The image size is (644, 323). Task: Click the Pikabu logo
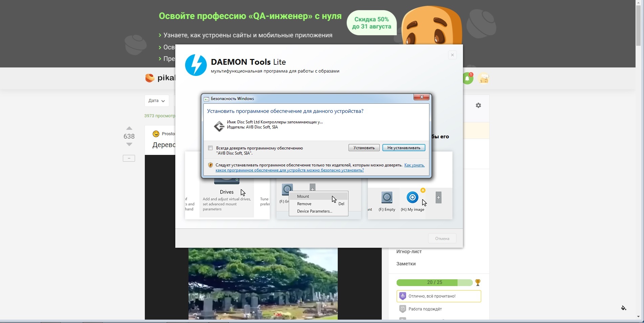pyautogui.click(x=160, y=78)
